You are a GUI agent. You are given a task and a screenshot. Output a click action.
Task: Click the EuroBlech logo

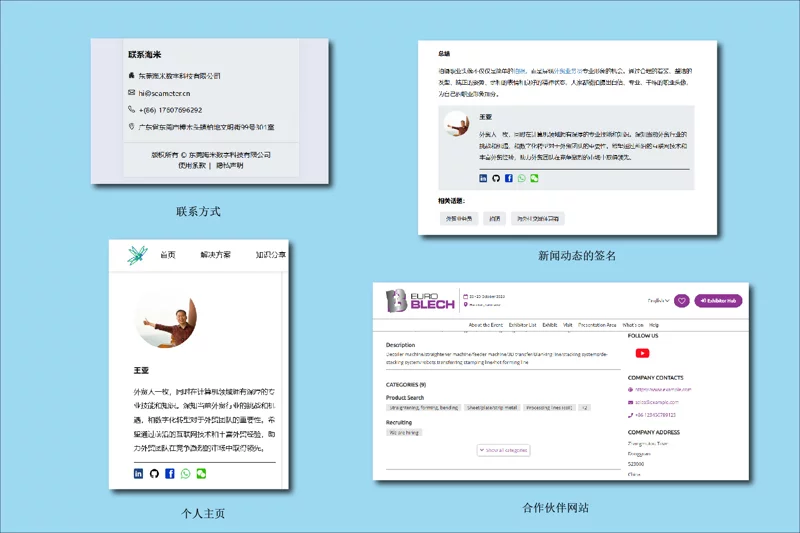click(x=421, y=299)
